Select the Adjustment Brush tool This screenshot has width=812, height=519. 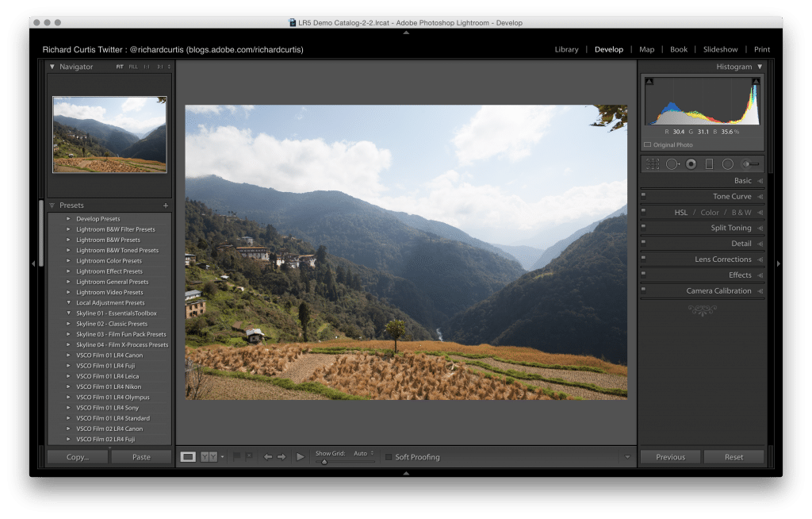tap(749, 164)
